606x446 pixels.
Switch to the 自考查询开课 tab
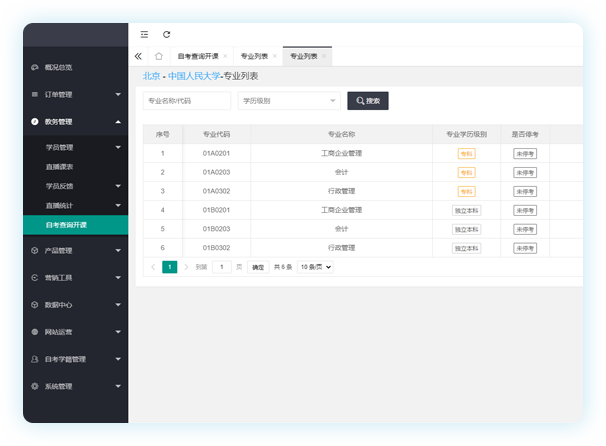(198, 56)
